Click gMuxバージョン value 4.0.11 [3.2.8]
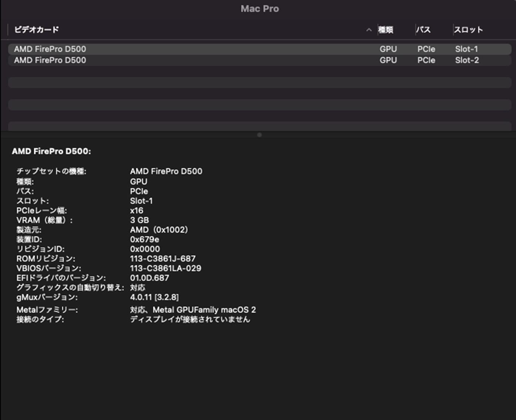Image resolution: width=516 pixels, height=420 pixels. point(154,297)
